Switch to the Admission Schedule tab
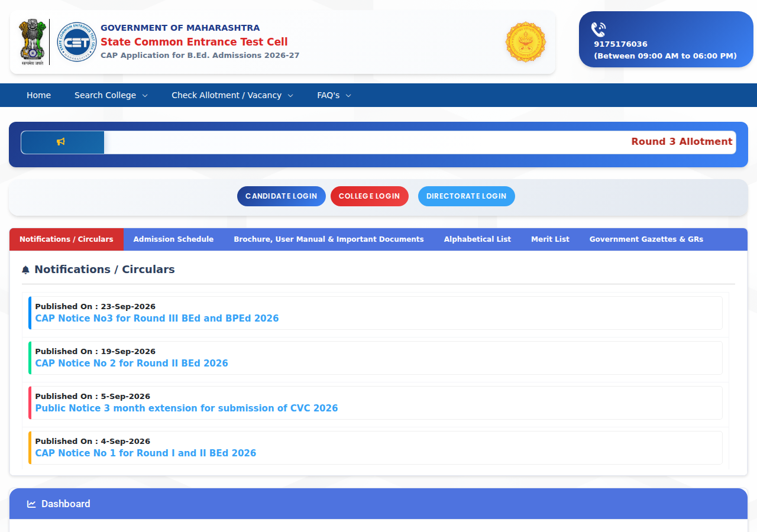Image resolution: width=757 pixels, height=532 pixels. [173, 239]
